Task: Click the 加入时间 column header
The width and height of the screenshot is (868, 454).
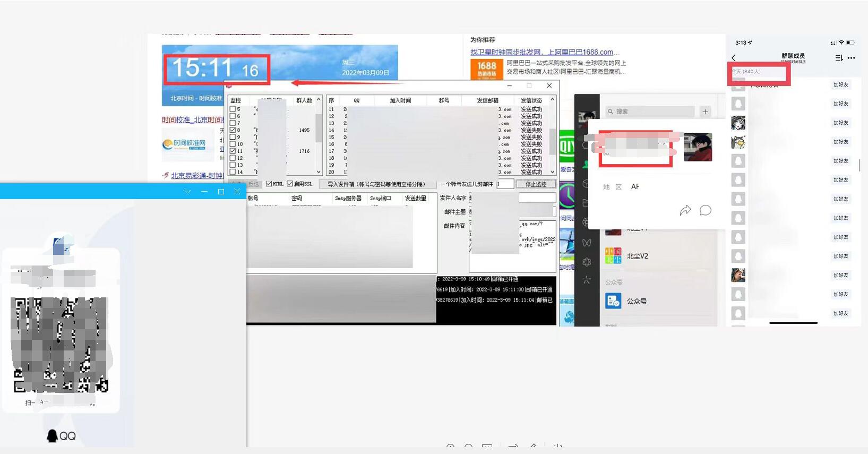Action: (x=400, y=100)
